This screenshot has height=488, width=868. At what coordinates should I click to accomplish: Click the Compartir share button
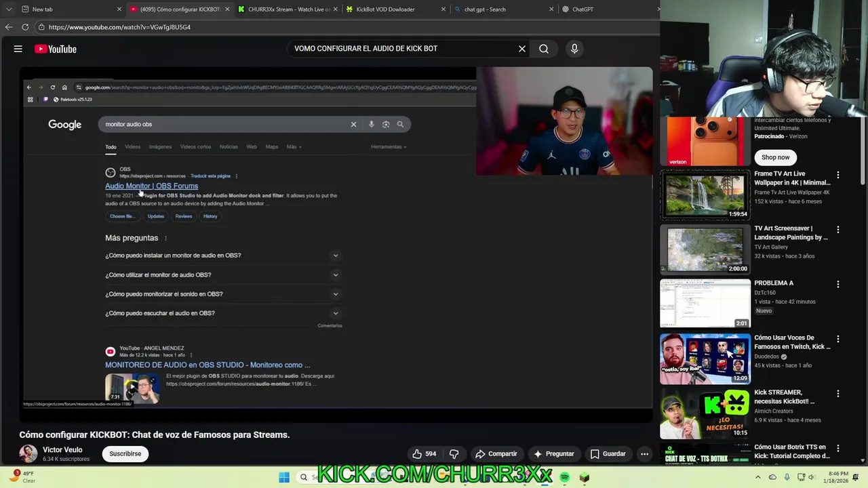click(x=496, y=454)
